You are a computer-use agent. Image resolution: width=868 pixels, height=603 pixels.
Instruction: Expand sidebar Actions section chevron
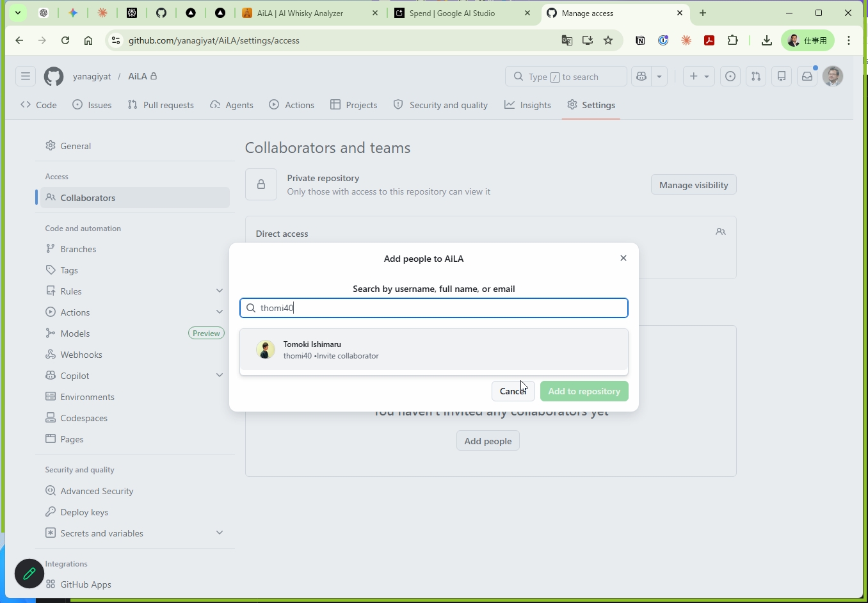point(220,312)
